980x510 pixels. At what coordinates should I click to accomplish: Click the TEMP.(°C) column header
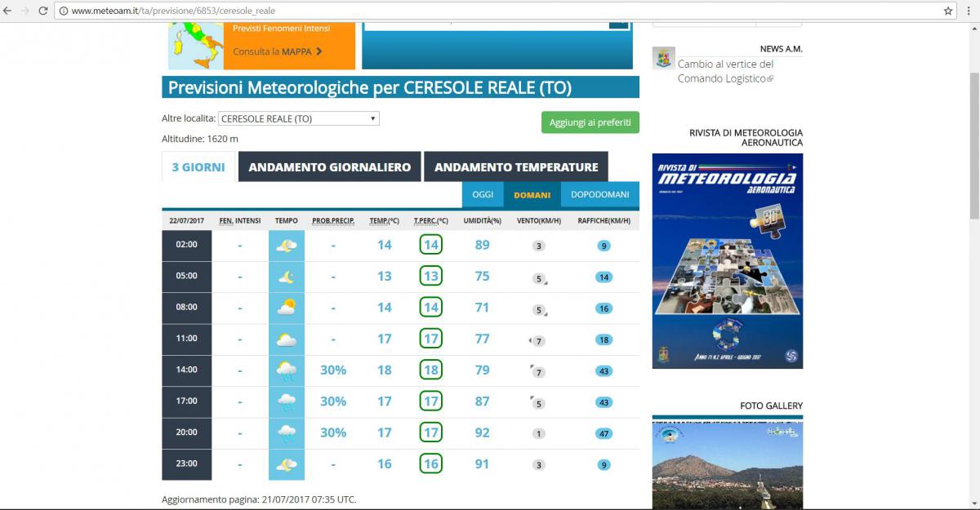point(385,220)
